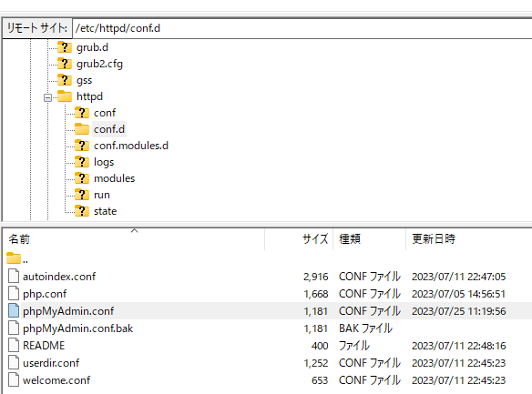Collapse the httpd folder tree node
The width and height of the screenshot is (532, 394).
48,98
